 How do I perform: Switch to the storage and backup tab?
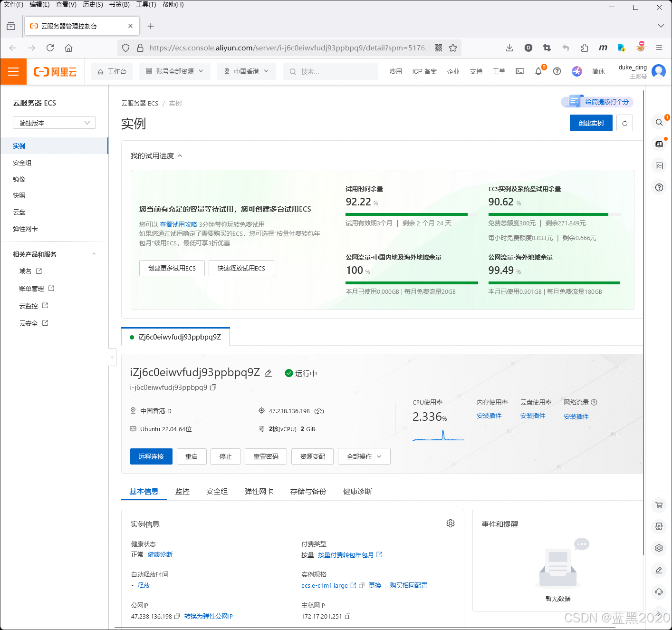point(308,492)
